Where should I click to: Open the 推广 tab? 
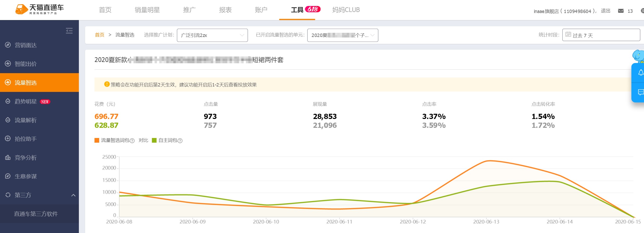pyautogui.click(x=190, y=10)
